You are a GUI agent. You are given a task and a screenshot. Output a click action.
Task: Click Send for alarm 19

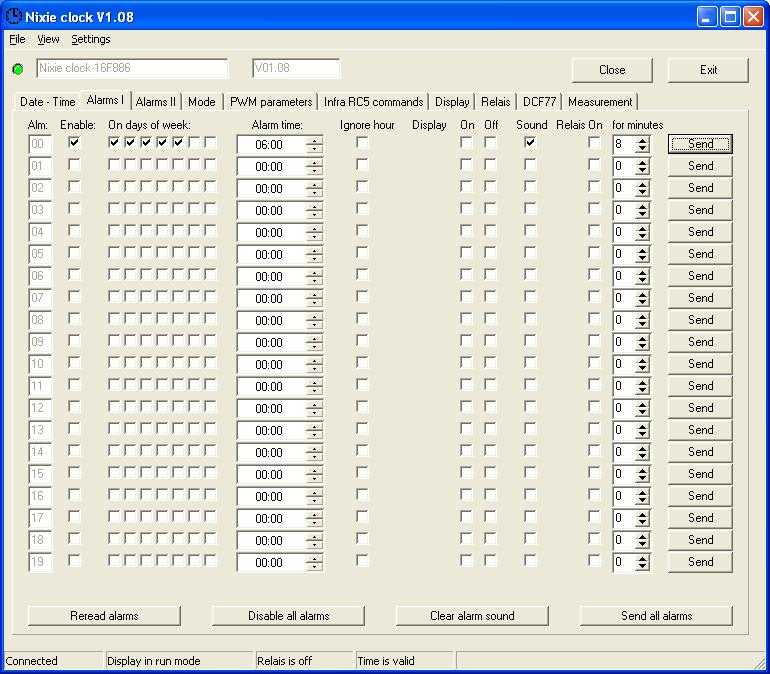click(x=700, y=562)
